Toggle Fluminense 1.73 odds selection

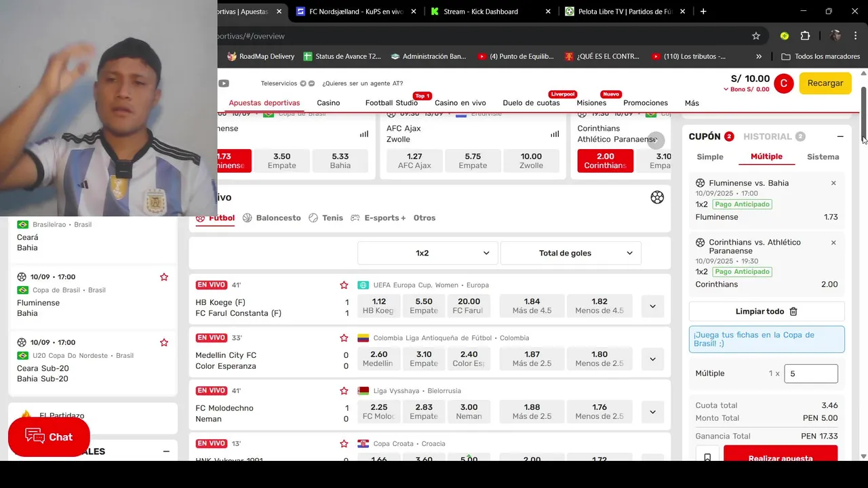(x=235, y=161)
